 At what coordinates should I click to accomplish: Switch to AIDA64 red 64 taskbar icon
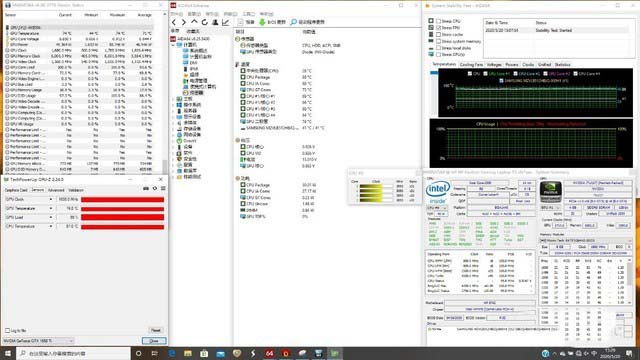[x=269, y=353]
